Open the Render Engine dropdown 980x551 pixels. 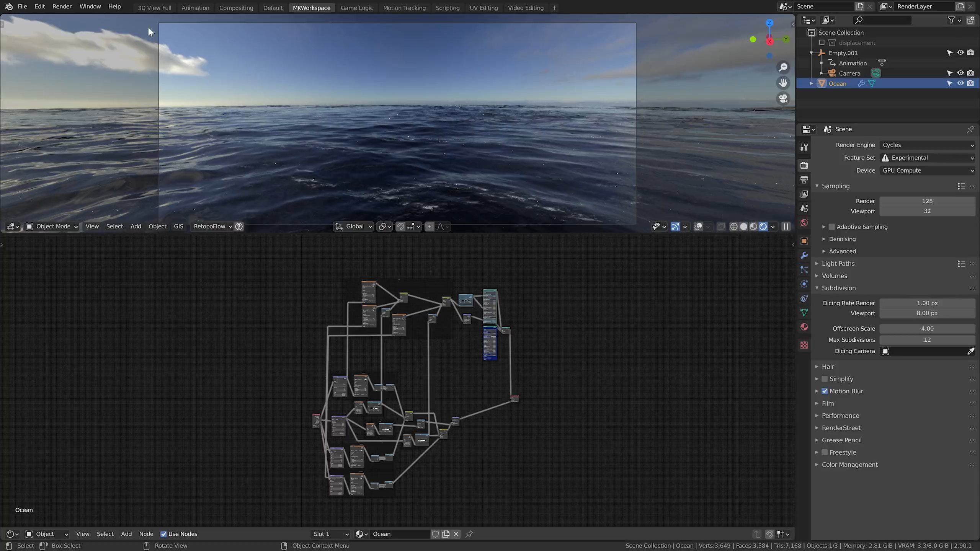[927, 145]
